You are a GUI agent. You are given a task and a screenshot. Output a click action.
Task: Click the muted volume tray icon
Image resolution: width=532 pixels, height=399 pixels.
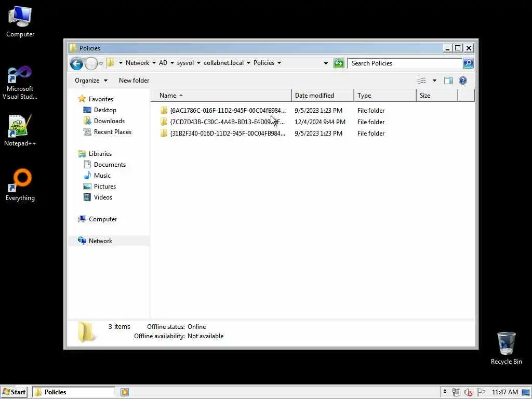(x=469, y=392)
